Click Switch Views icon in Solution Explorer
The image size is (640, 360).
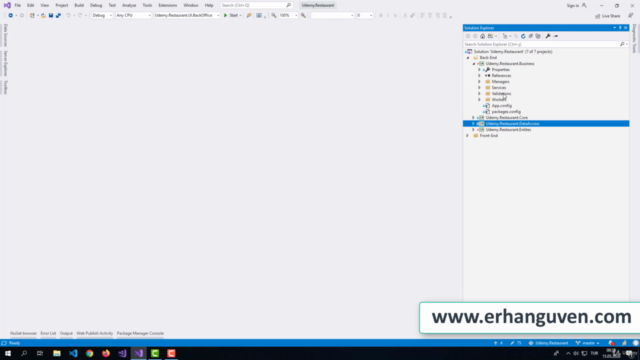coord(491,36)
